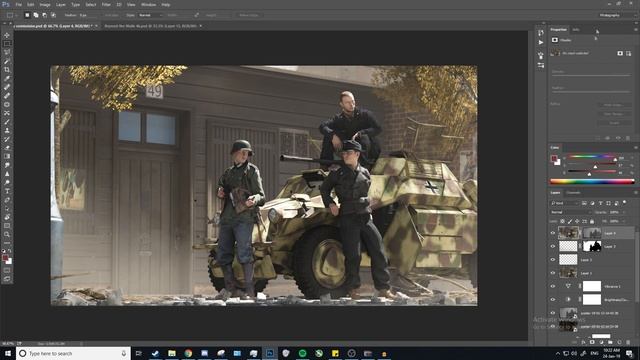This screenshot has height=360, width=640.
Task: Filter layers by Type layers icon
Action: point(600,203)
